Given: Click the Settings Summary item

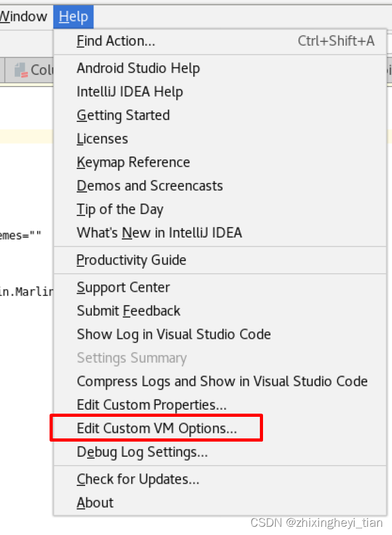Looking at the screenshot, I should [220, 358].
